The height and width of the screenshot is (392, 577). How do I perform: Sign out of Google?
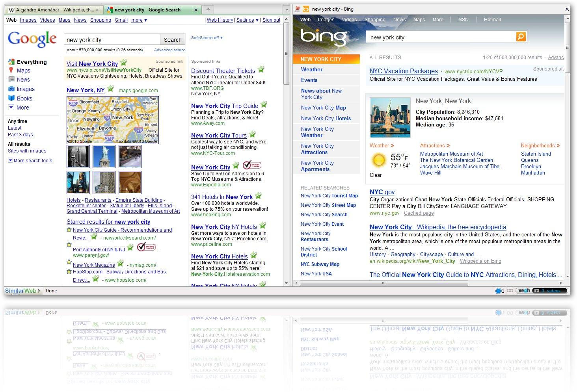(272, 20)
